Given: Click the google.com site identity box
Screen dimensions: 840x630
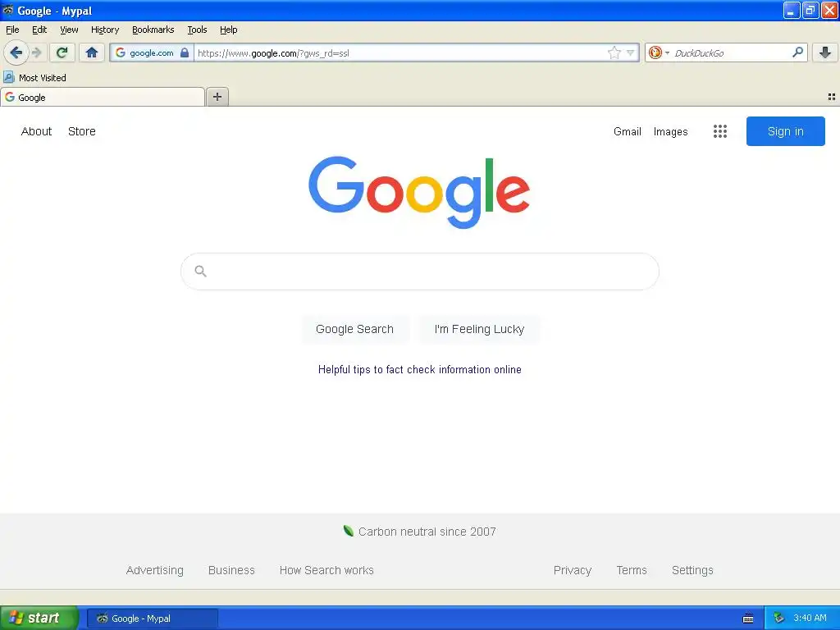Looking at the screenshot, I should 151,52.
